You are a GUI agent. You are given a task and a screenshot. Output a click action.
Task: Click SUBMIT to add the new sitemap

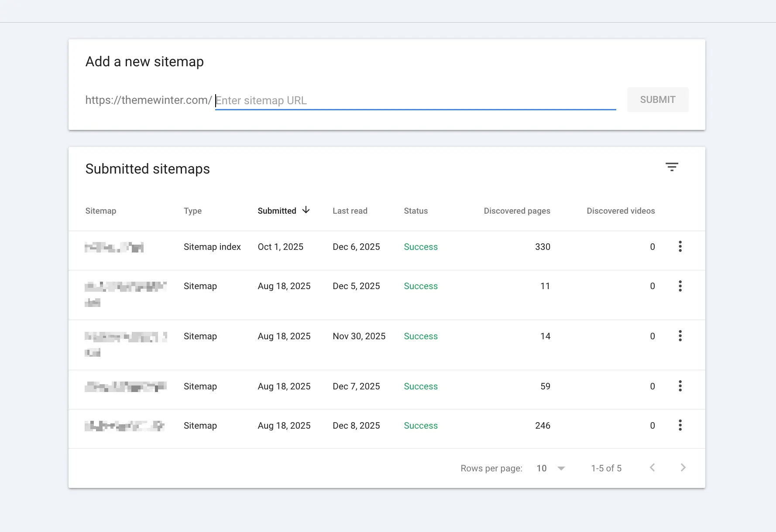point(658,99)
